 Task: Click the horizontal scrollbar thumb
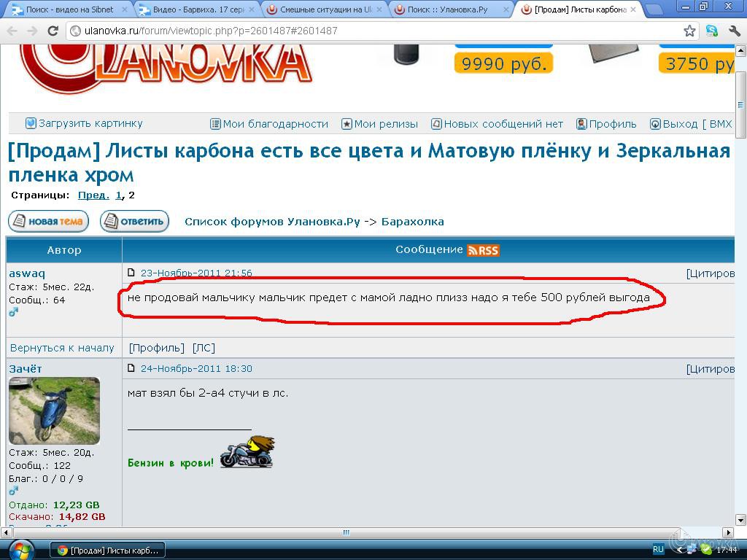(x=347, y=532)
